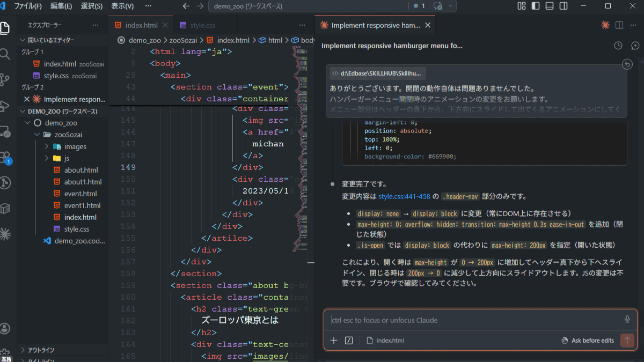Open Claude icon in the activity bar

click(5, 234)
